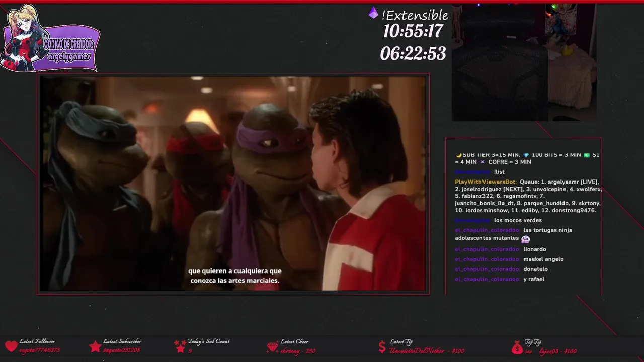Image resolution: width=644 pixels, height=362 pixels.
Task: Click the chat message 'lionardo'
Action: (535, 249)
